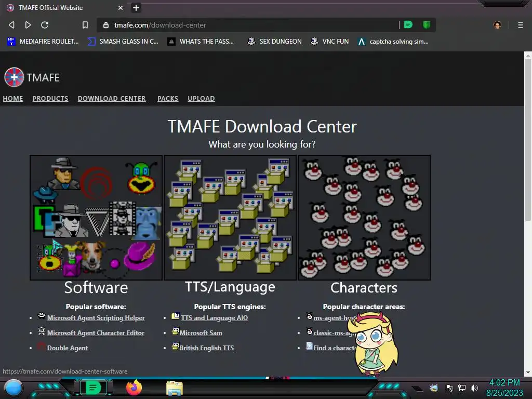
Task: Open the Action Center flag tray icon
Action: (x=449, y=388)
